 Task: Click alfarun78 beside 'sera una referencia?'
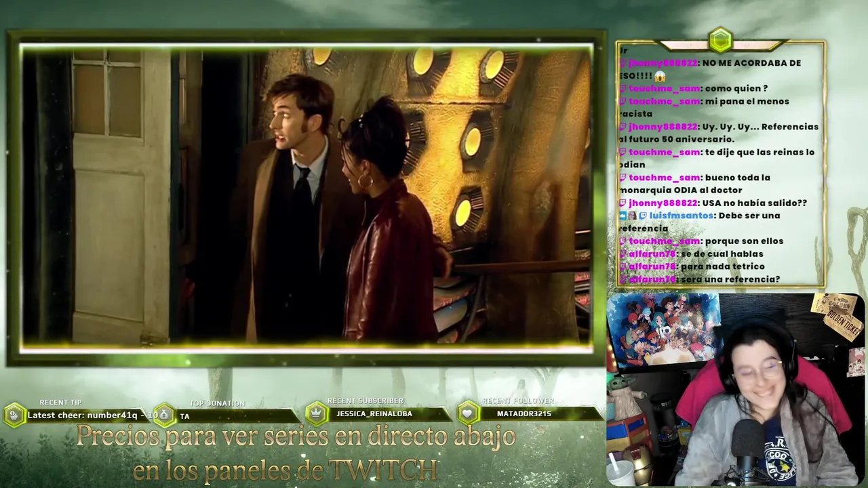(652, 279)
